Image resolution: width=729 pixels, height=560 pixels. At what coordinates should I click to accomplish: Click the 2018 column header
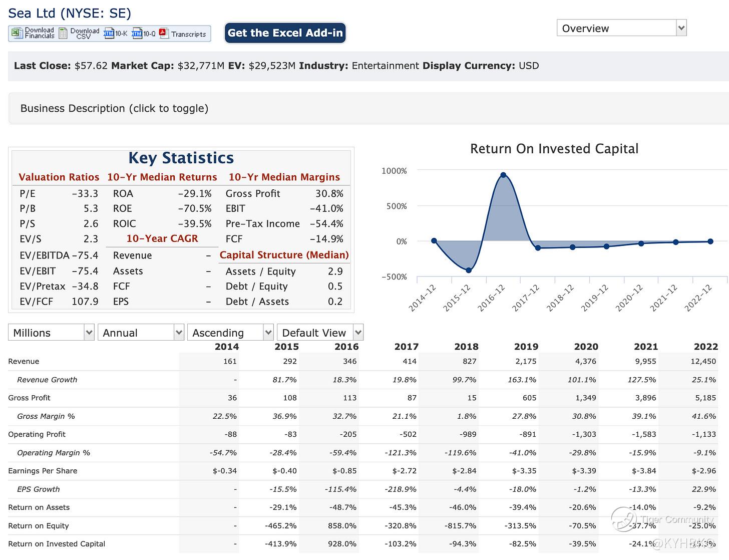(466, 347)
